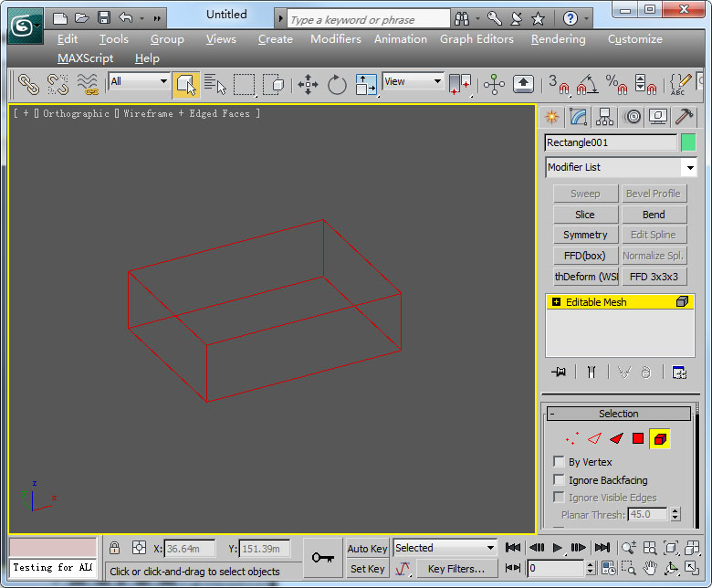
Task: Open the selection filter All dropdown
Action: 139,81
